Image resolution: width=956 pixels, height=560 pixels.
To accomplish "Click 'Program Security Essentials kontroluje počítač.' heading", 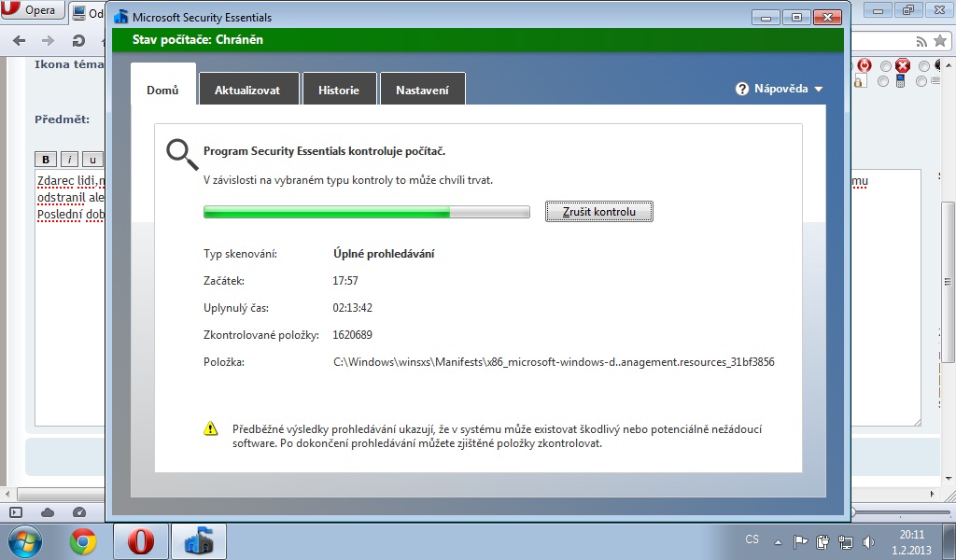I will pos(324,151).
